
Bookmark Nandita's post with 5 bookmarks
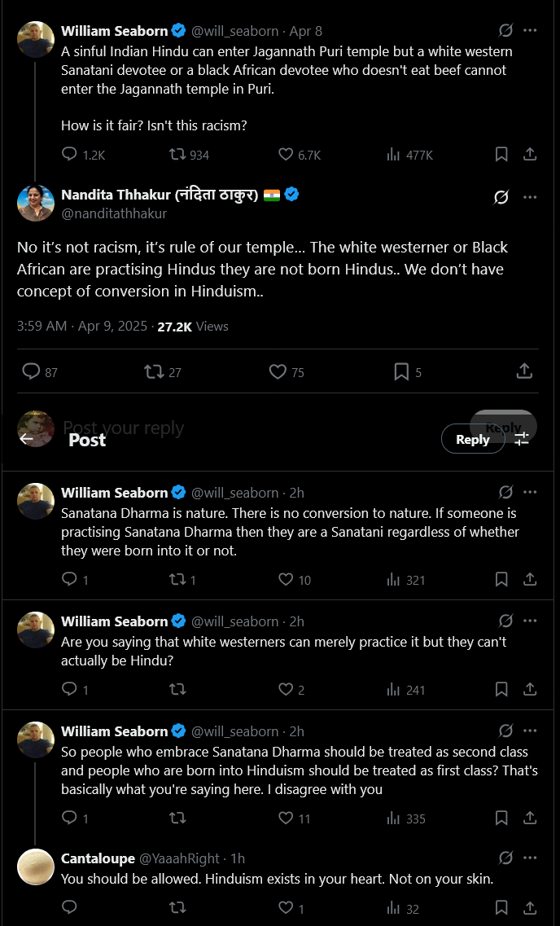tap(401, 371)
